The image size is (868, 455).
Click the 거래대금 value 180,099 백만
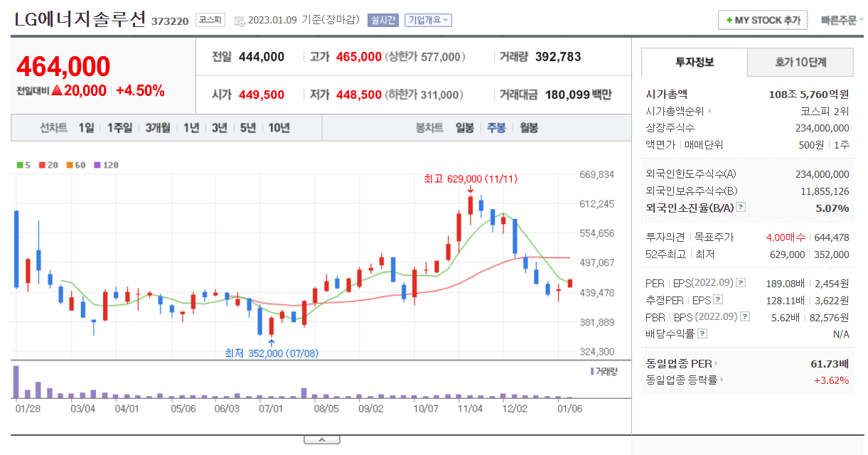point(579,95)
